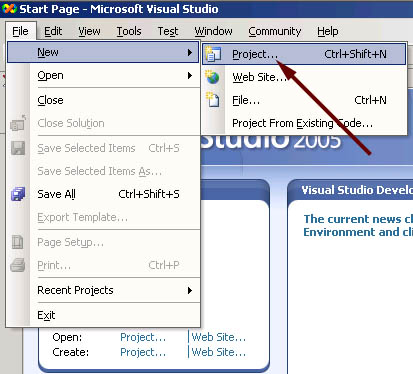The width and height of the screenshot is (413, 374).
Task: Select Web Site... in the New submenu
Action: 304,77
